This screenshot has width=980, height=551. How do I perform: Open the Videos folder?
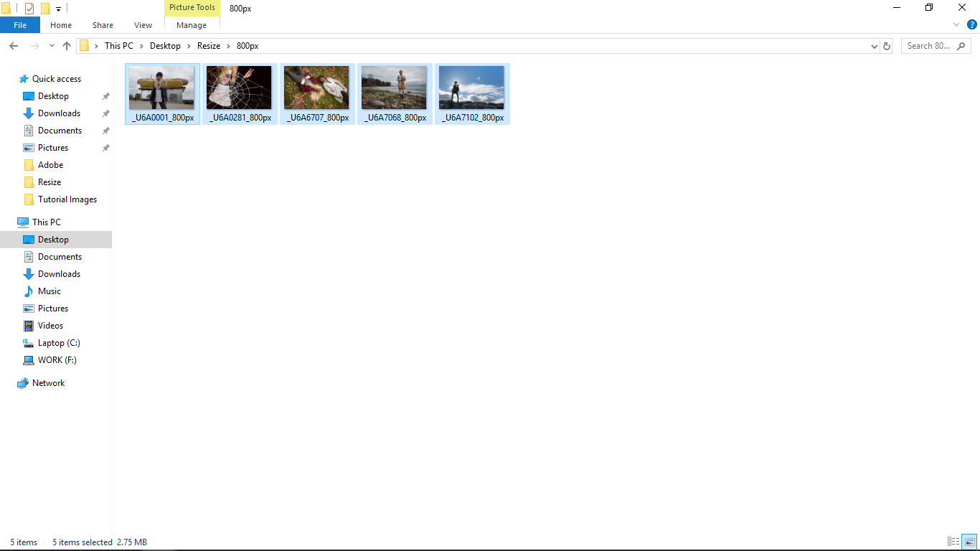pyautogui.click(x=50, y=326)
